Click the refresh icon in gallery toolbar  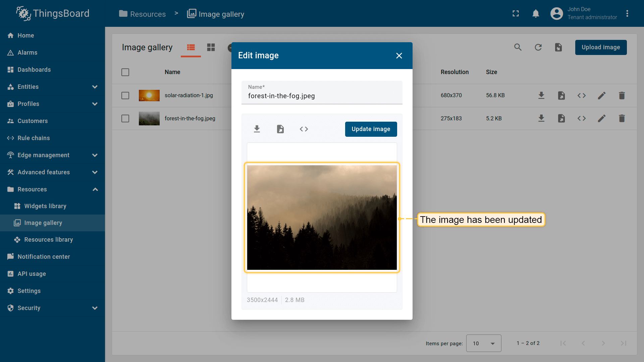538,47
